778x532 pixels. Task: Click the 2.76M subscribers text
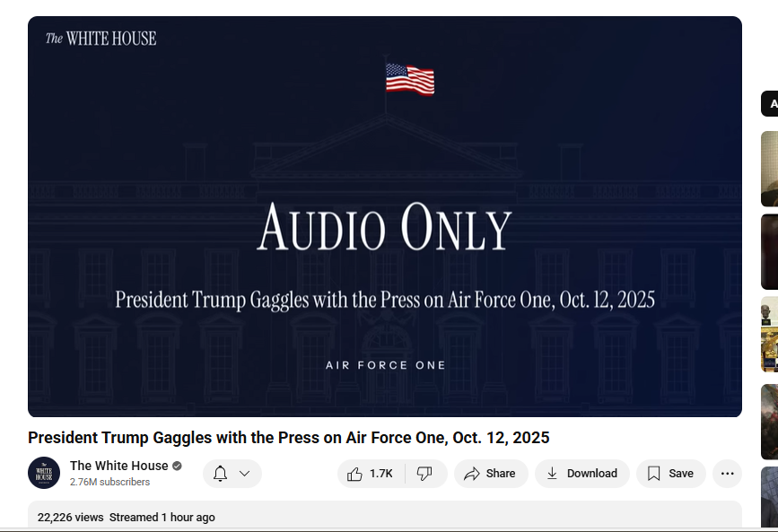(x=109, y=482)
